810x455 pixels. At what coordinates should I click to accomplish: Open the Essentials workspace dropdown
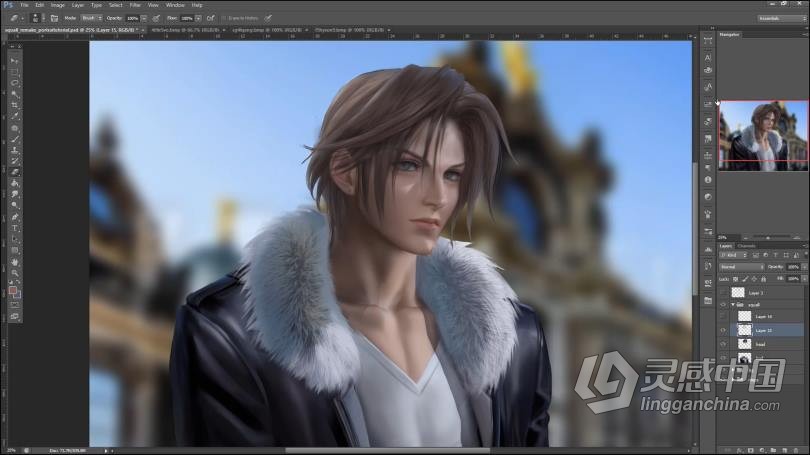[x=782, y=19]
